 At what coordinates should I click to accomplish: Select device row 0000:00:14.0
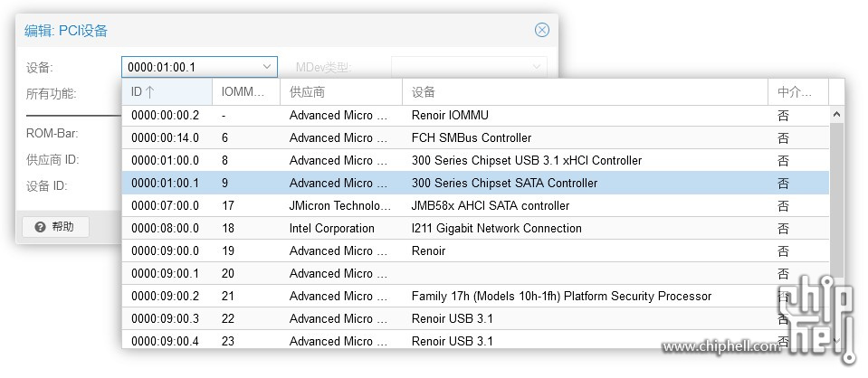tap(475, 137)
